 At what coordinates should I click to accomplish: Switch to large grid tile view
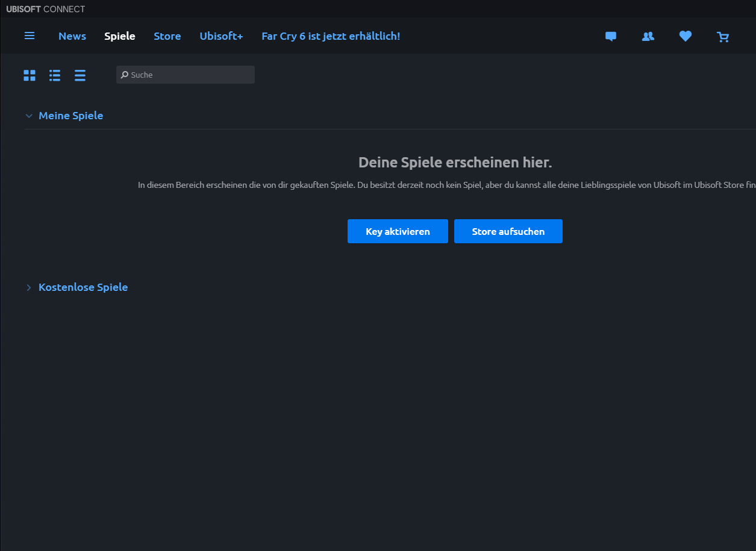click(30, 75)
